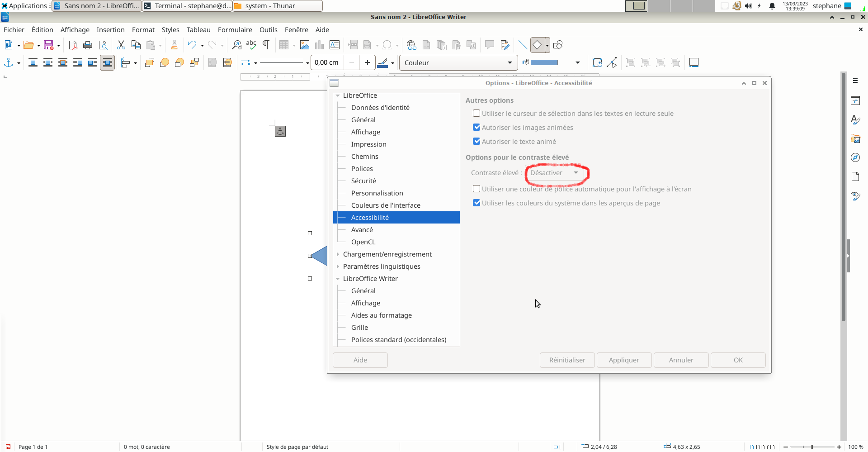
Task: Open the Tableau menu
Action: tap(198, 30)
